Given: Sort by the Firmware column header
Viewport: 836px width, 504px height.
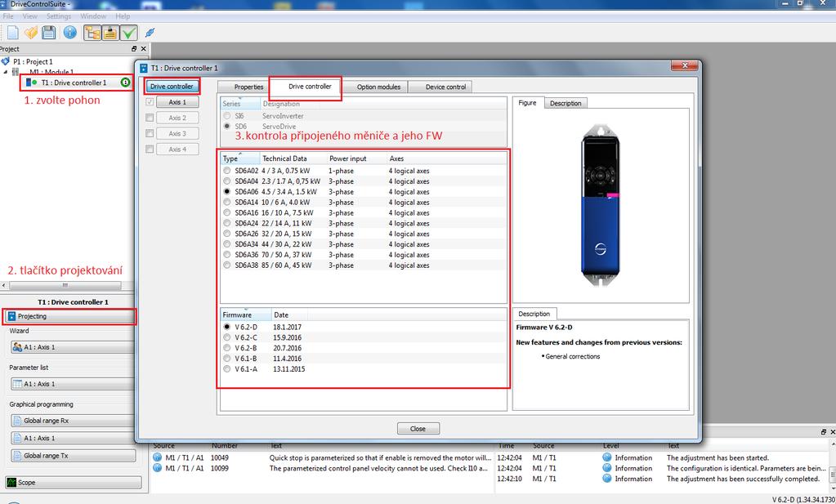Looking at the screenshot, I should click(246, 314).
